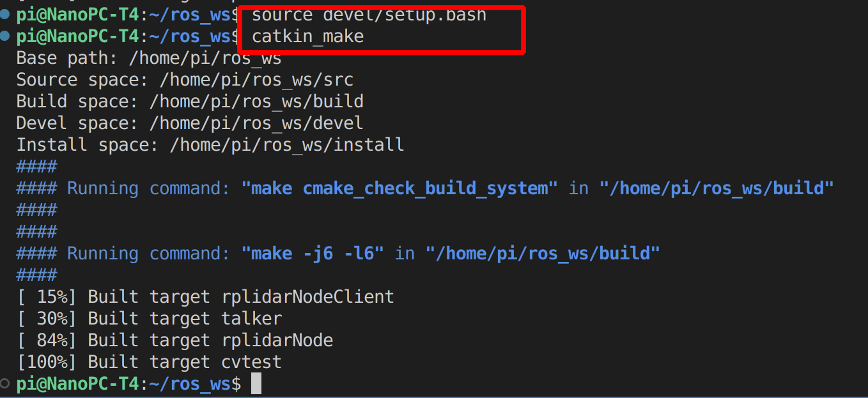Click the catkin_make command text
This screenshot has width=868, height=398.
[307, 36]
